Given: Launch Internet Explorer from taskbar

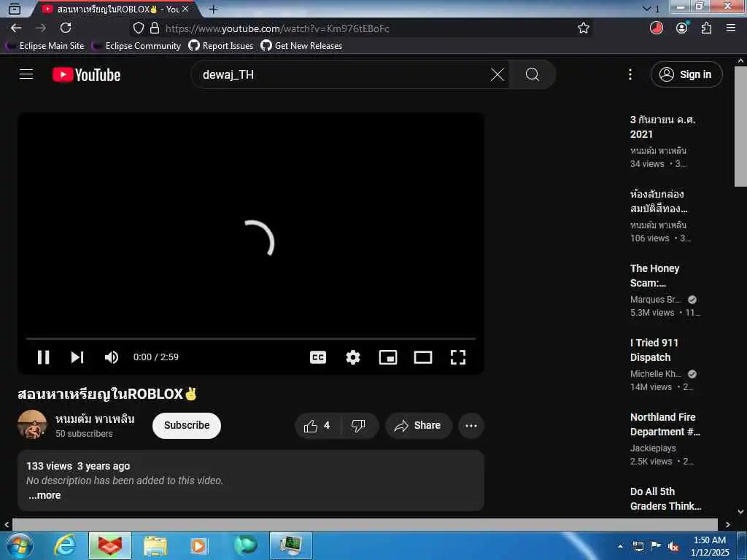Looking at the screenshot, I should pos(65,545).
